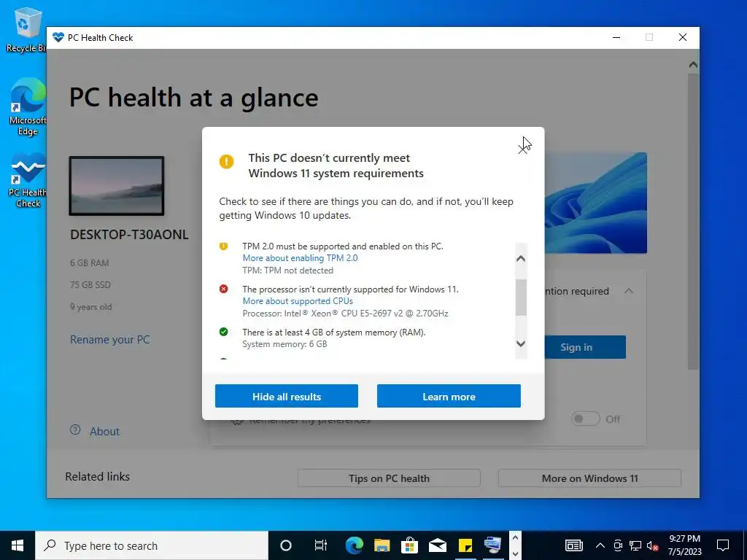Screen dimensions: 747x560
Task: Click the PC Health Check taskbar icon
Action: [492, 545]
